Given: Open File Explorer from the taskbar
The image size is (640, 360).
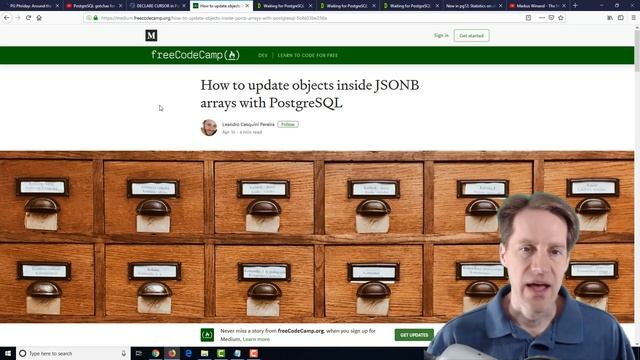Looking at the screenshot, I should [204, 353].
